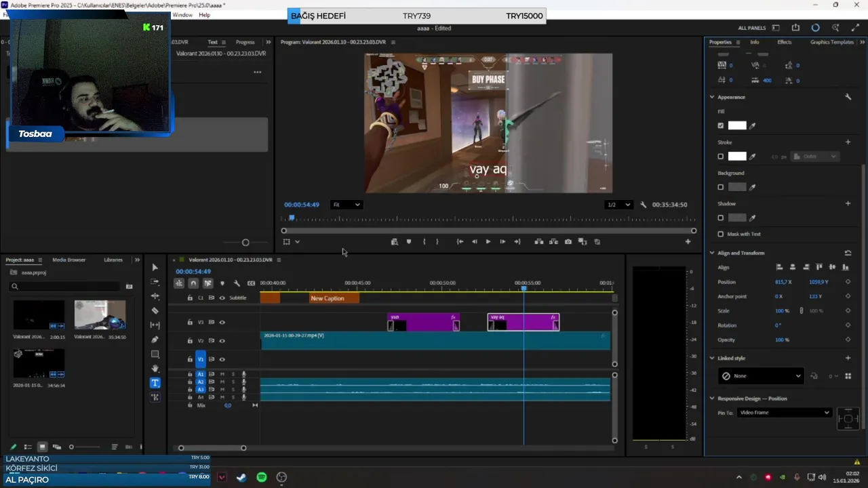Toggle Snap in Timeline
868x488 pixels.
[193, 283]
